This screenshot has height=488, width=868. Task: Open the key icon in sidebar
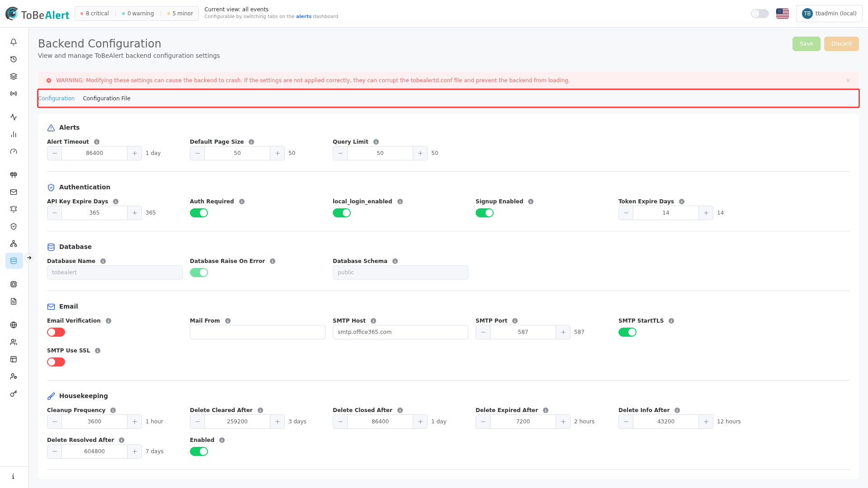tap(14, 394)
